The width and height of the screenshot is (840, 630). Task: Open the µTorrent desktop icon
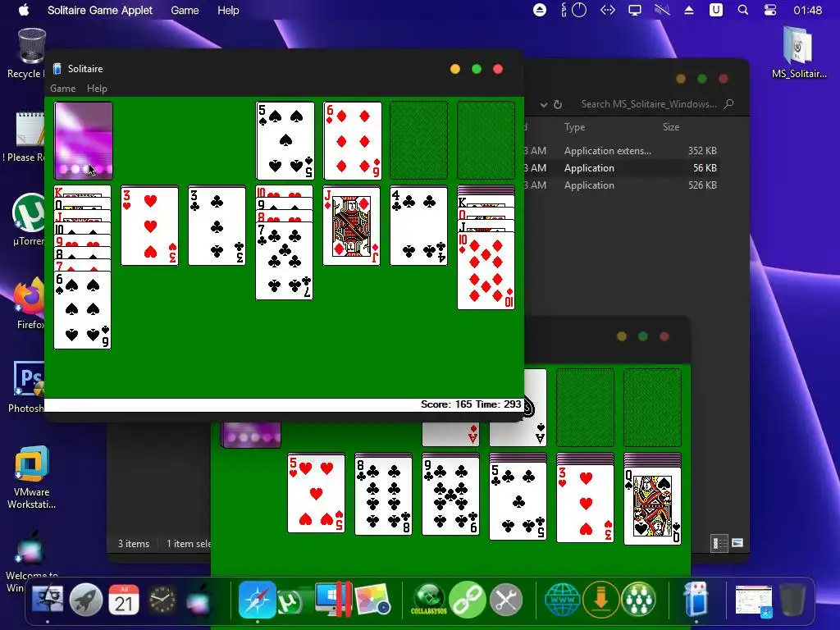29,220
